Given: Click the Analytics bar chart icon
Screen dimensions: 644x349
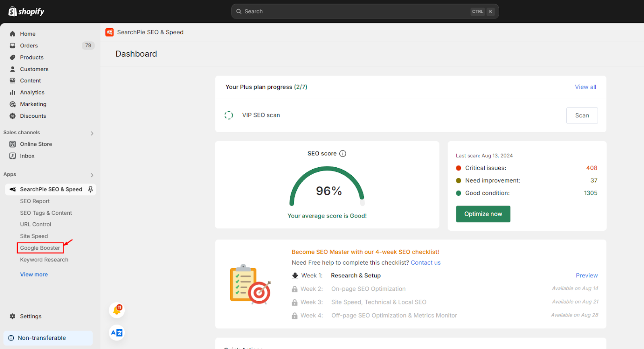Looking at the screenshot, I should tap(12, 92).
